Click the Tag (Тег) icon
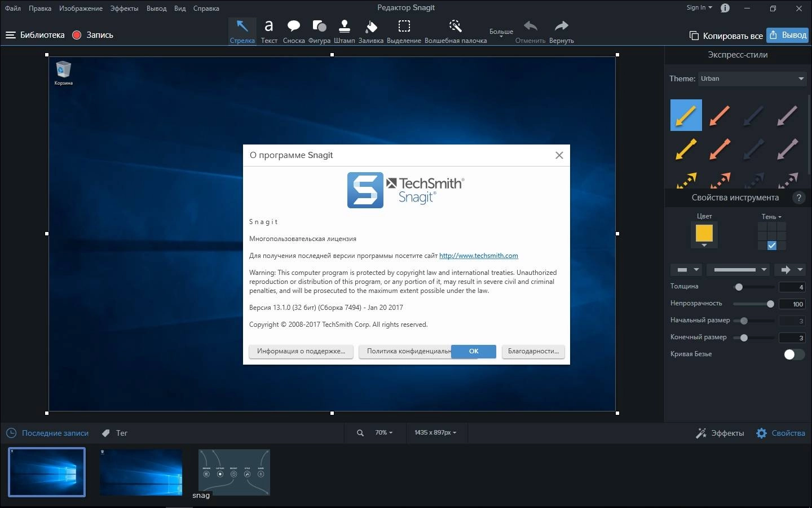 105,433
